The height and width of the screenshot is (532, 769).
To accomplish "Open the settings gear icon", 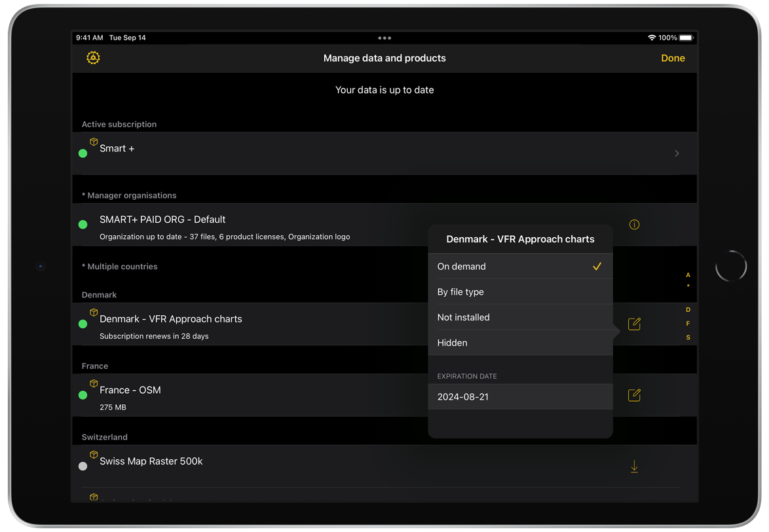I will [93, 58].
